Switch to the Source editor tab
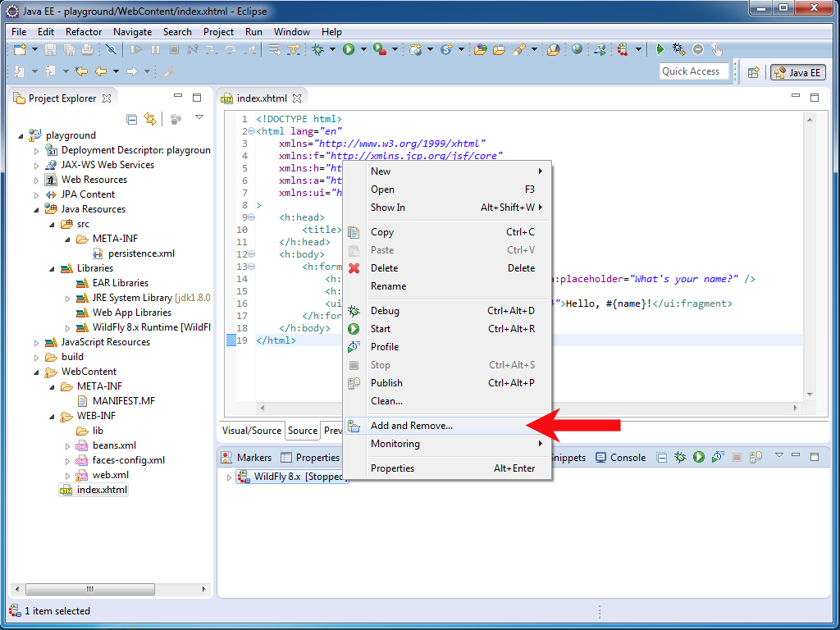 click(303, 430)
